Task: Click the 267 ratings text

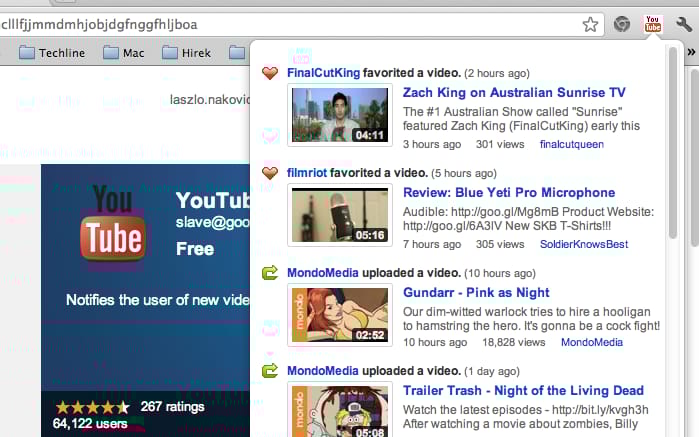Action: [x=172, y=407]
